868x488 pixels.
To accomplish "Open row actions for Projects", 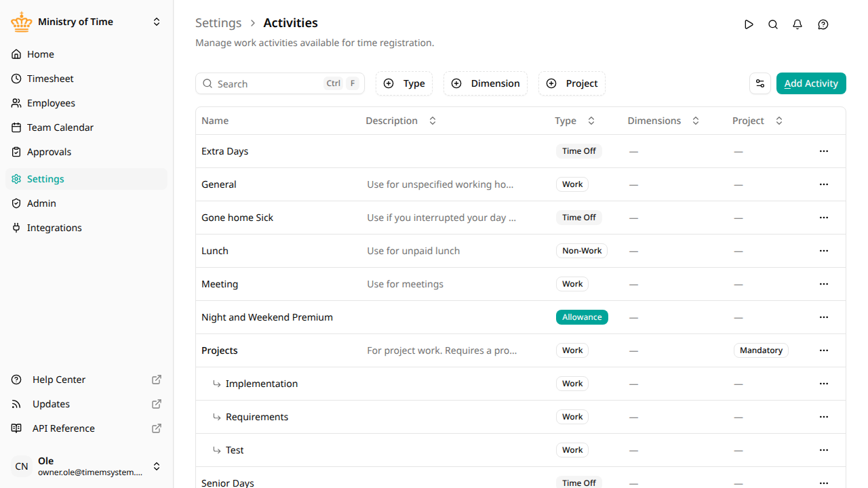I will (x=824, y=350).
